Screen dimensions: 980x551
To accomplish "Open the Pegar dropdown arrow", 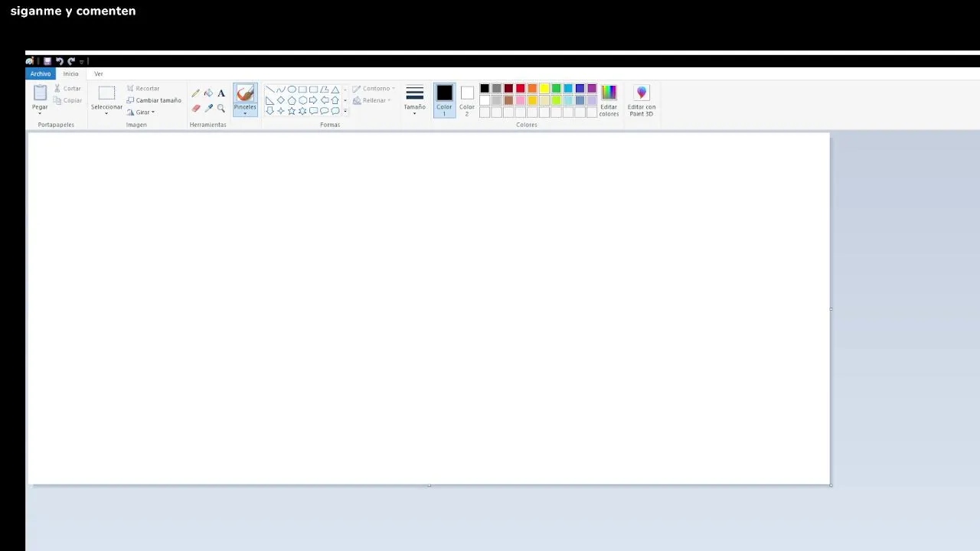I will tap(40, 114).
